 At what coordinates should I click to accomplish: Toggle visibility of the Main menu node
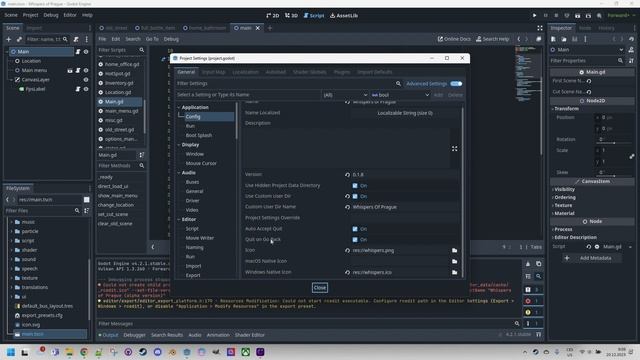[x=86, y=70]
